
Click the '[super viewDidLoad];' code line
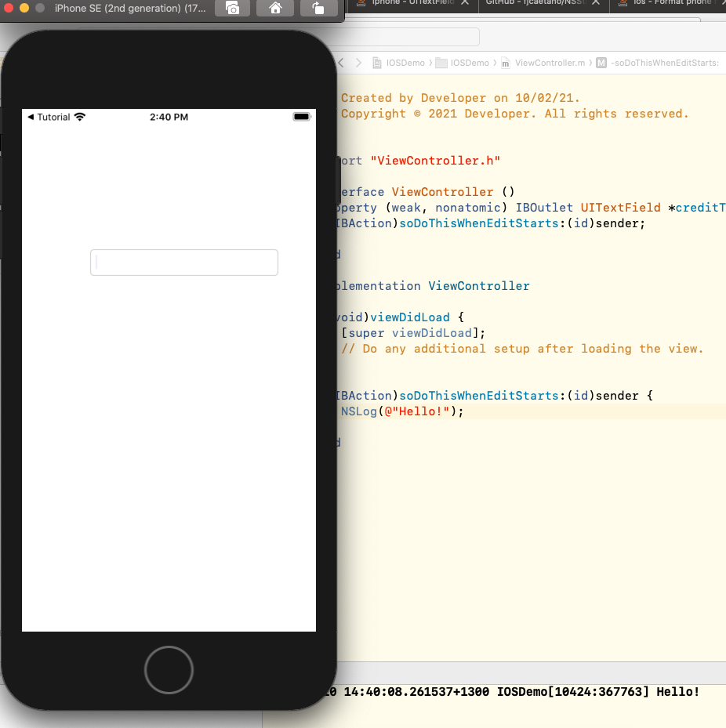click(x=413, y=333)
